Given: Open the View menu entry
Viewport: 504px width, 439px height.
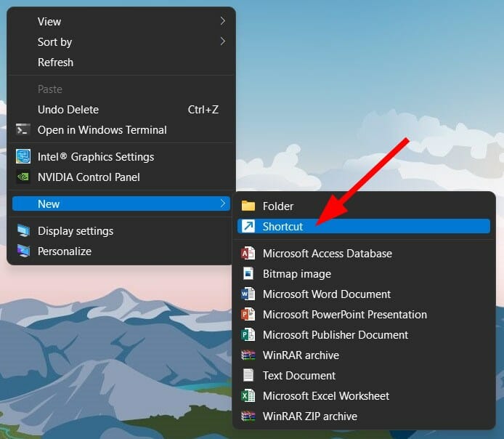Looking at the screenshot, I should 121,22.
